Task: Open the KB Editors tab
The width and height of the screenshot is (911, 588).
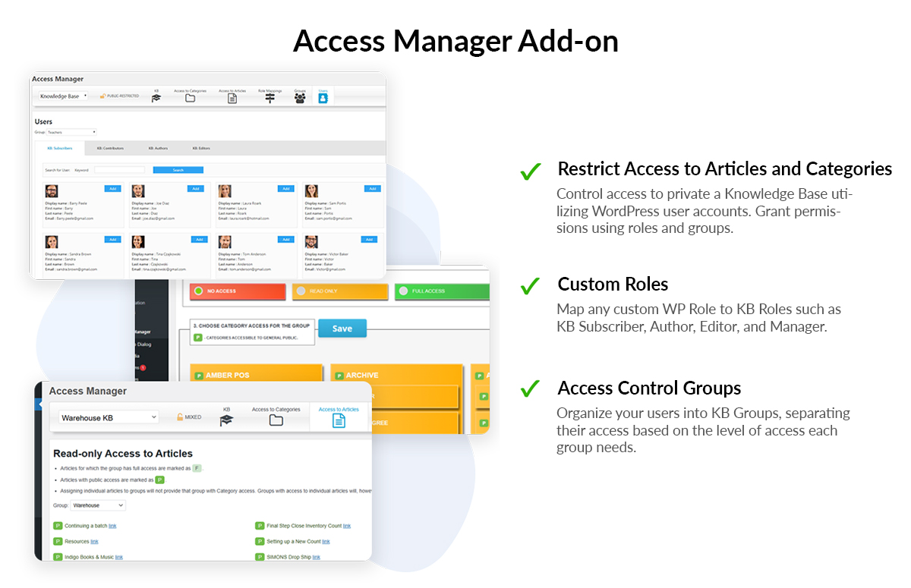Action: coord(202,149)
